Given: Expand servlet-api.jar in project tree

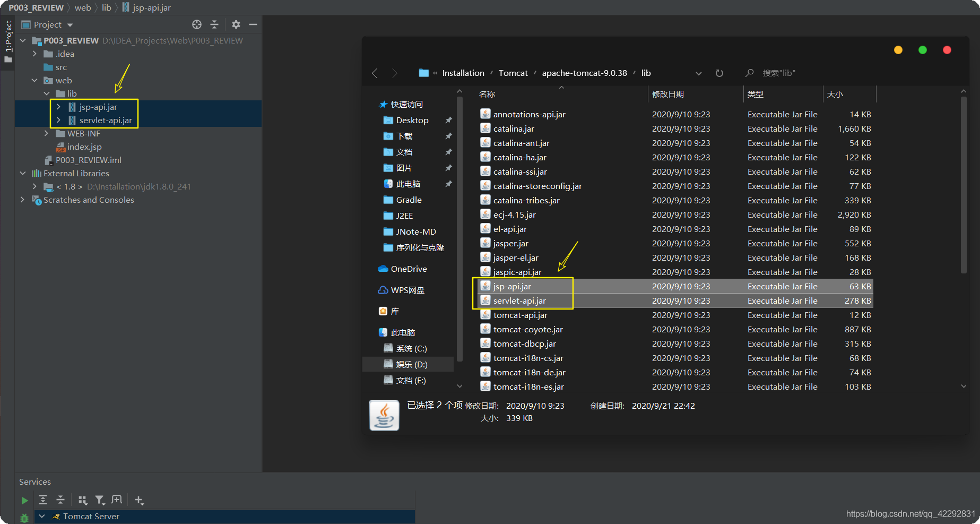Looking at the screenshot, I should pyautogui.click(x=58, y=120).
